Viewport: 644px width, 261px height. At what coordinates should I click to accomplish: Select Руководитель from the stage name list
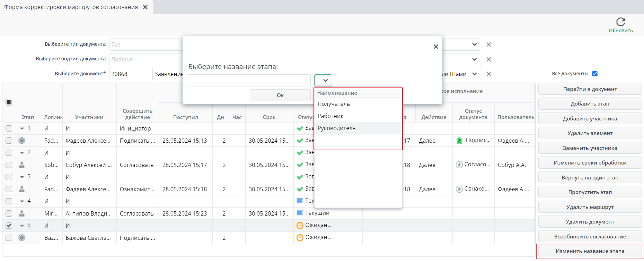tap(358, 128)
